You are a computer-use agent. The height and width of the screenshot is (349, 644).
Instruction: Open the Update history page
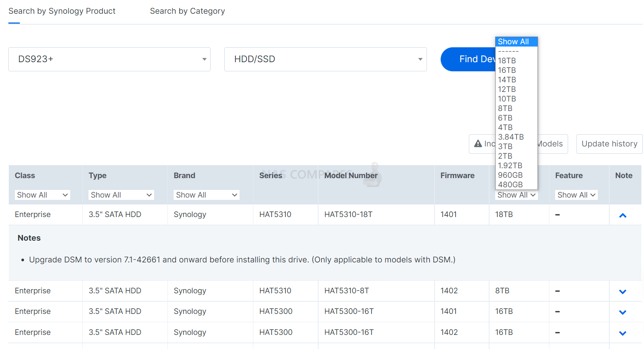click(x=609, y=144)
